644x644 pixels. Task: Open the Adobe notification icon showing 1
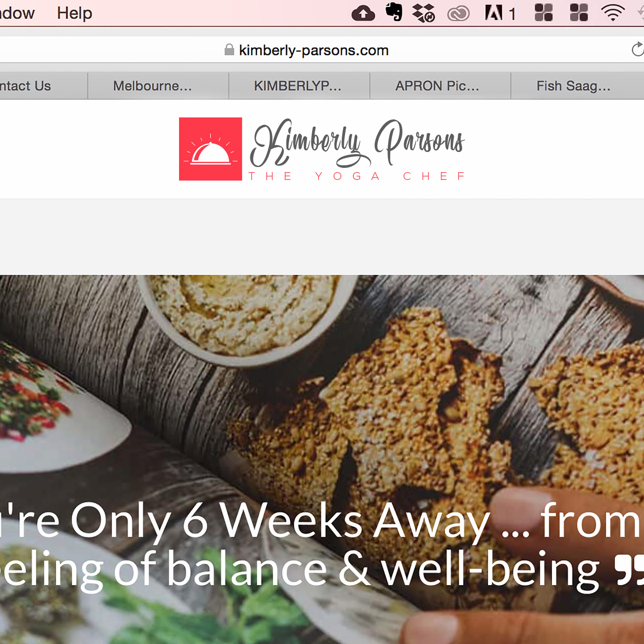tap(500, 13)
